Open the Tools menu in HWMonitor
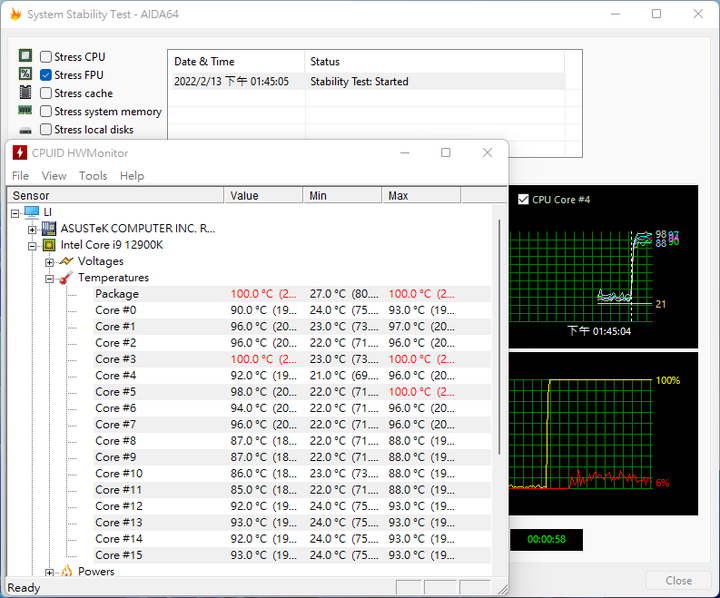The width and height of the screenshot is (720, 598). coord(93,175)
